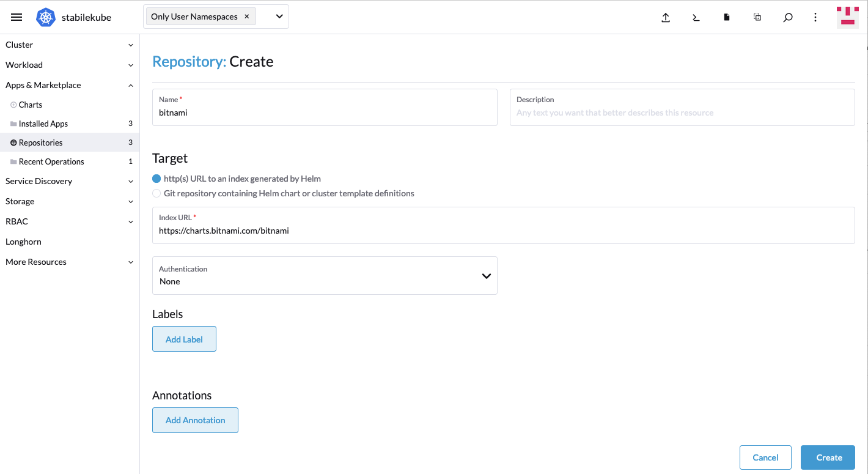Copy KubeConfig to clipboard icon
Screen dimensions: 868x474
pos(757,17)
